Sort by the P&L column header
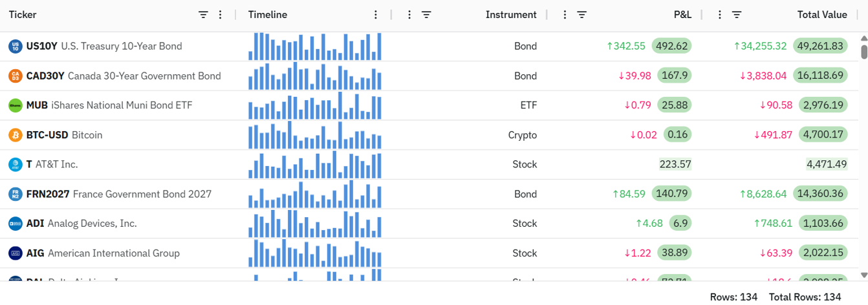This screenshot has height=305, width=868. [682, 15]
